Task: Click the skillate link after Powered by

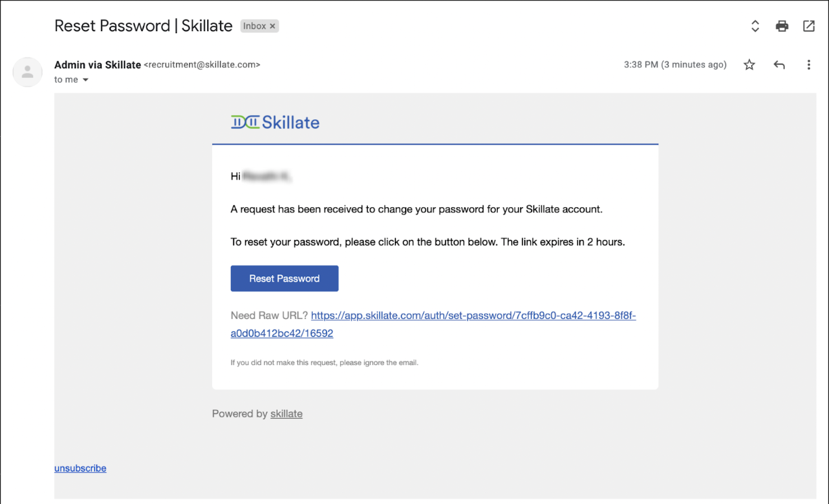Action: [286, 414]
